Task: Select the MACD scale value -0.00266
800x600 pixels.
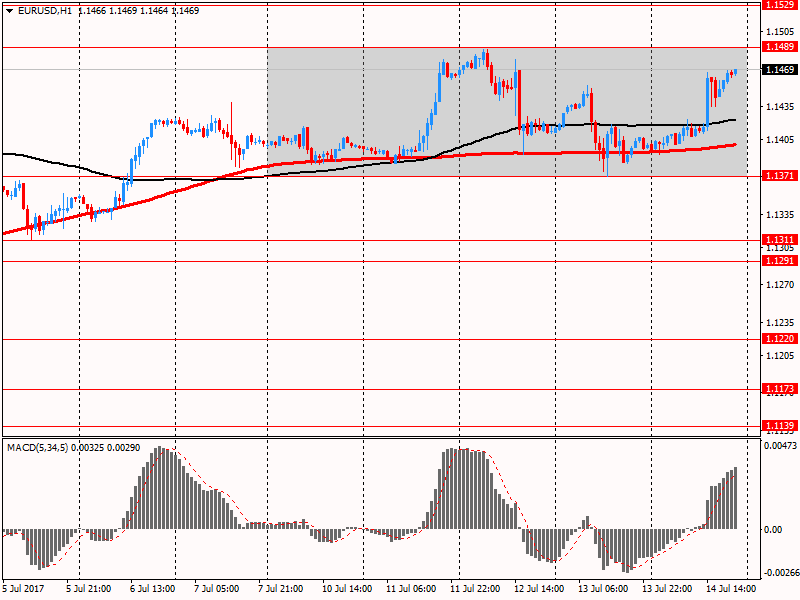Action: (781, 573)
